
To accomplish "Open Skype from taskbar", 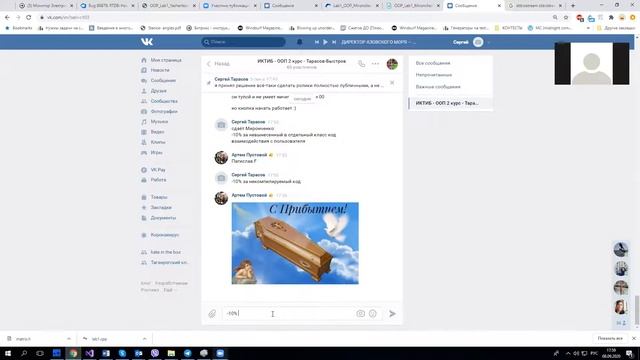I will [x=122, y=353].
